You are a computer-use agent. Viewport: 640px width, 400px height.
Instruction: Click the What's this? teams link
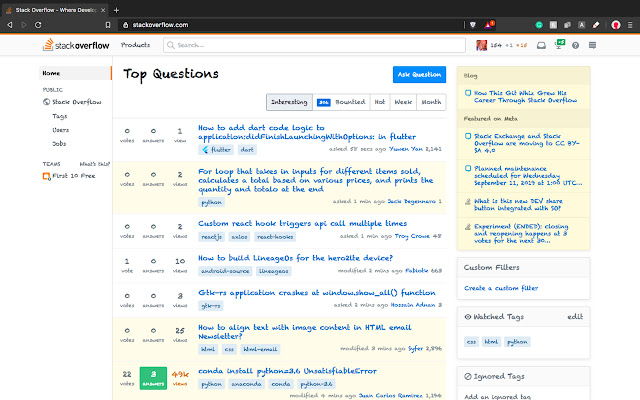click(x=94, y=164)
